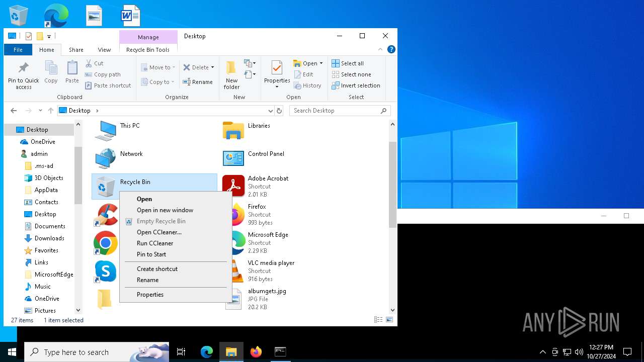Click the Cut scissors icon
The height and width of the screenshot is (362, 644).
(89, 63)
